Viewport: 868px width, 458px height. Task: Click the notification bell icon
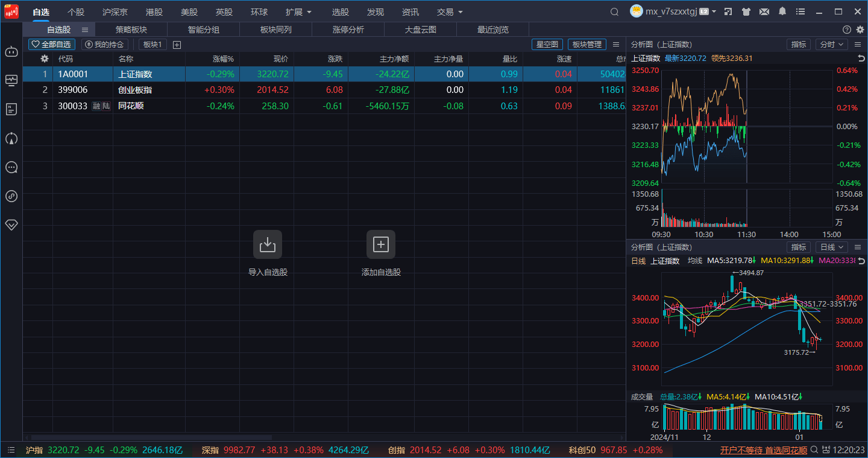(782, 11)
